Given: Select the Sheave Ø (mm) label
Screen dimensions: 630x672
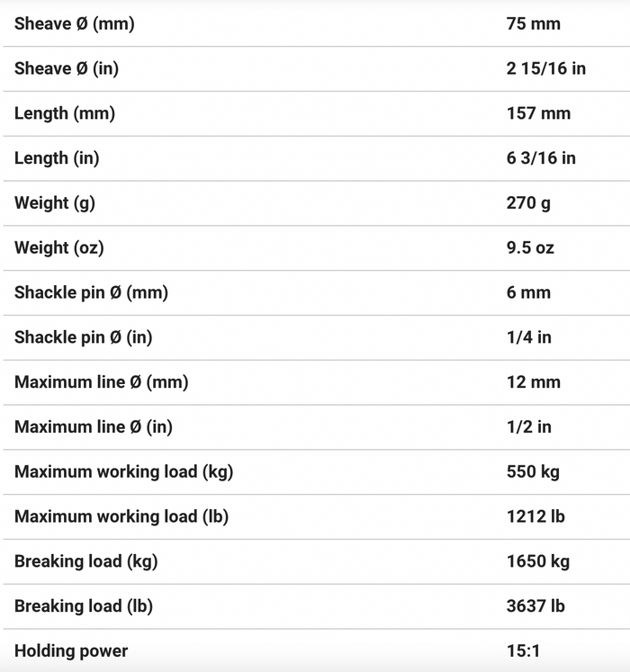Looking at the screenshot, I should (74, 24).
